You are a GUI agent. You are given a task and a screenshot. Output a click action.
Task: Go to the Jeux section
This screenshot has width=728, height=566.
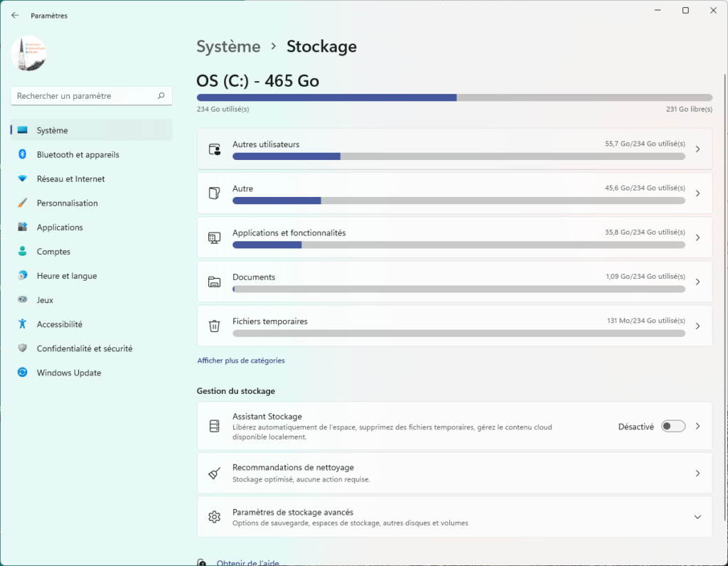[x=45, y=300]
